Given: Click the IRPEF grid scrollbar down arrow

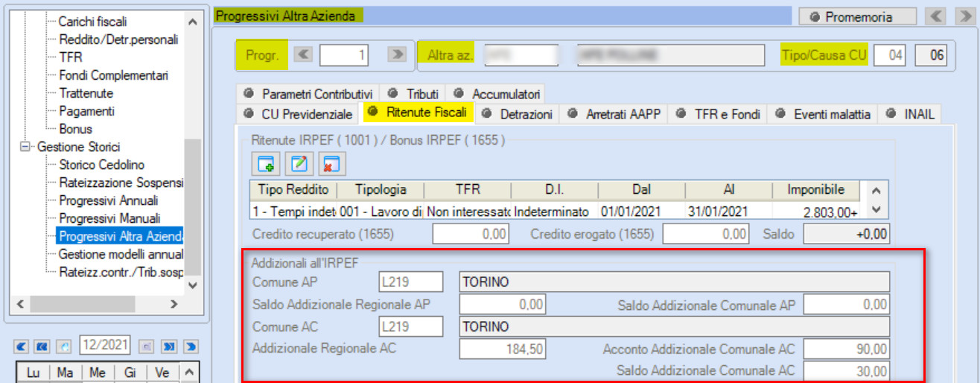Looking at the screenshot, I should pyautogui.click(x=876, y=209).
